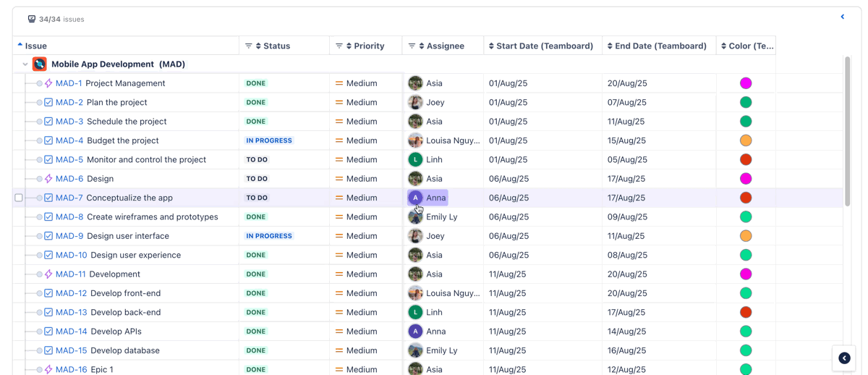This screenshot has height=375, width=868.
Task: Click the issues counter icon at top left
Action: pos(32,20)
